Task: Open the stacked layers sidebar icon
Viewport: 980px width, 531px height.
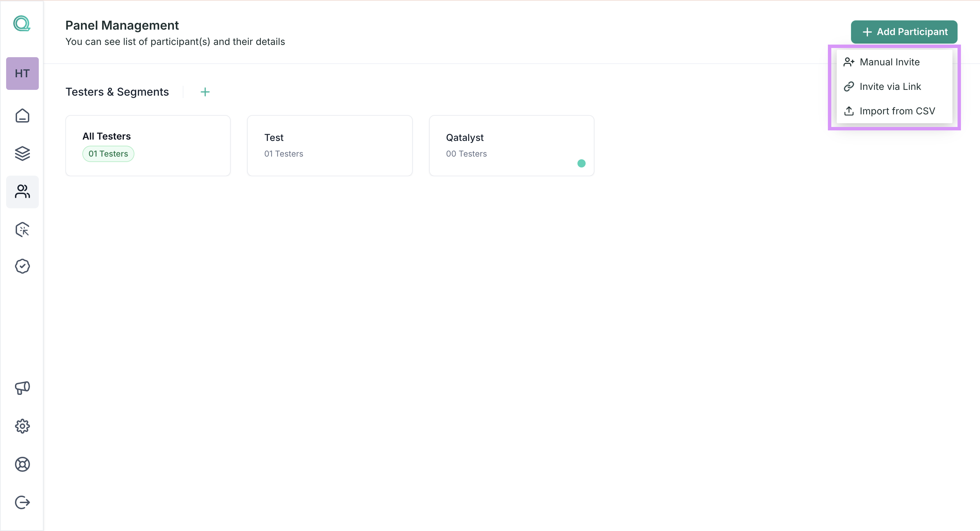Action: coord(22,154)
